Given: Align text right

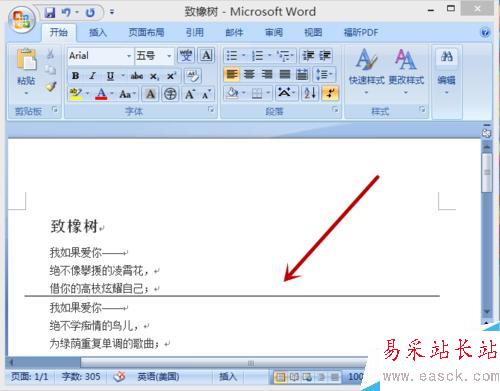Looking at the screenshot, I should click(267, 74).
